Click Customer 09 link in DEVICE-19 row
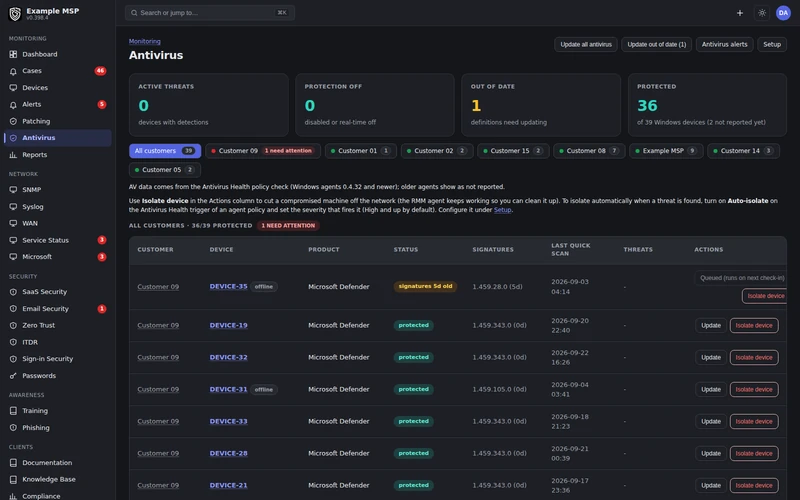 tap(158, 326)
